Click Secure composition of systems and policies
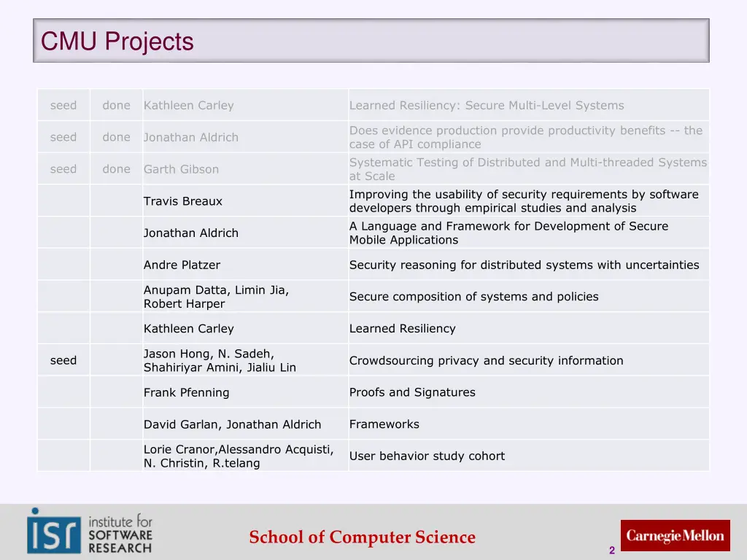Image resolution: width=747 pixels, height=560 pixels. click(x=473, y=297)
